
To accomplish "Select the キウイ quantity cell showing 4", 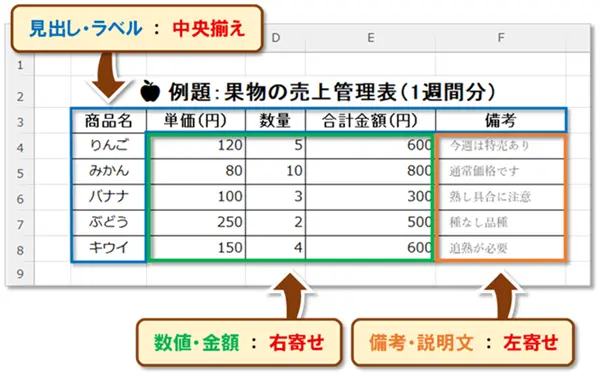I will (275, 248).
